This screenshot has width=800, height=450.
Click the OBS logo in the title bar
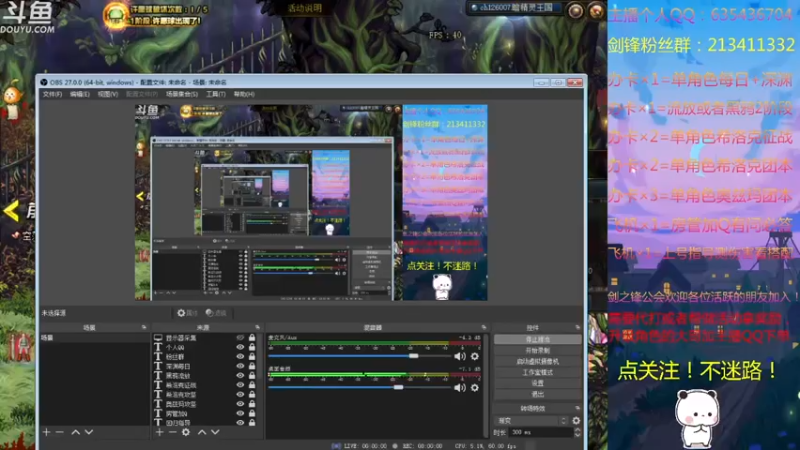pyautogui.click(x=44, y=82)
